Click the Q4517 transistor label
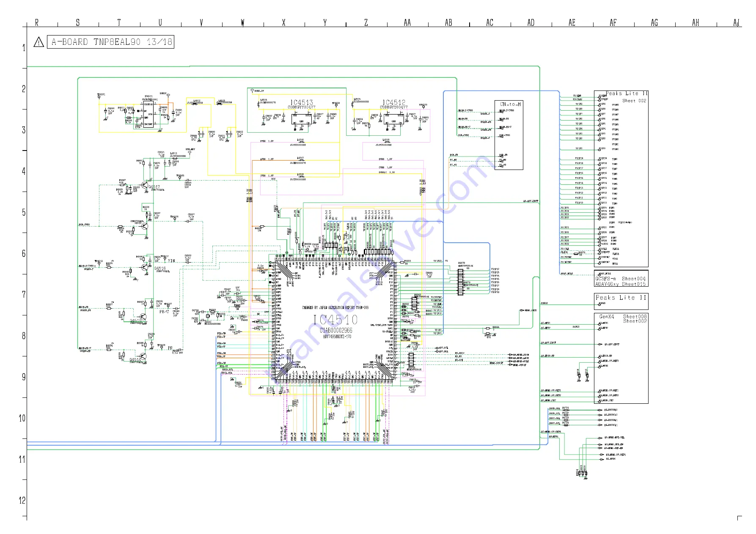Image resolution: width=756 pixels, height=534 pixels. pyautogui.click(x=154, y=187)
